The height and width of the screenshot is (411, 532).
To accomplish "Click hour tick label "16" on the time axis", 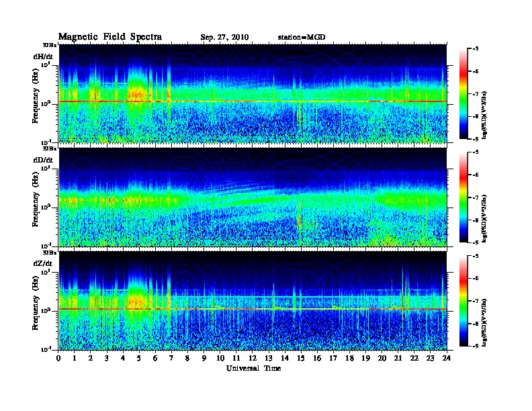I will coord(317,359).
